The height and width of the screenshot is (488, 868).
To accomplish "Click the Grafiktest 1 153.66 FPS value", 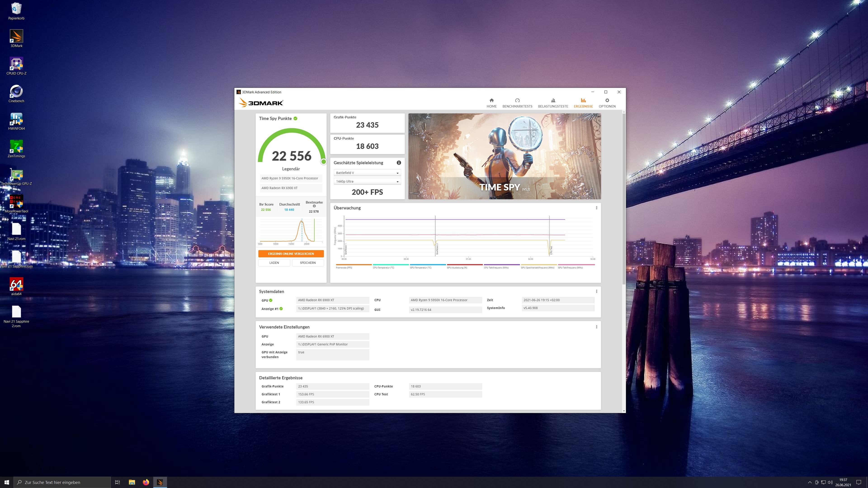I will coord(333,394).
